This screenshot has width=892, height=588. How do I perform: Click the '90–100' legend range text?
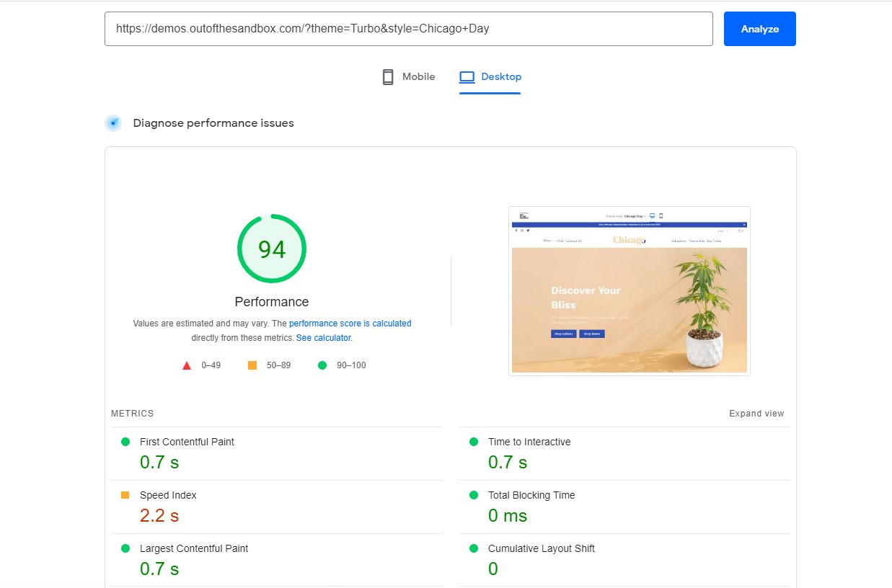tap(351, 365)
